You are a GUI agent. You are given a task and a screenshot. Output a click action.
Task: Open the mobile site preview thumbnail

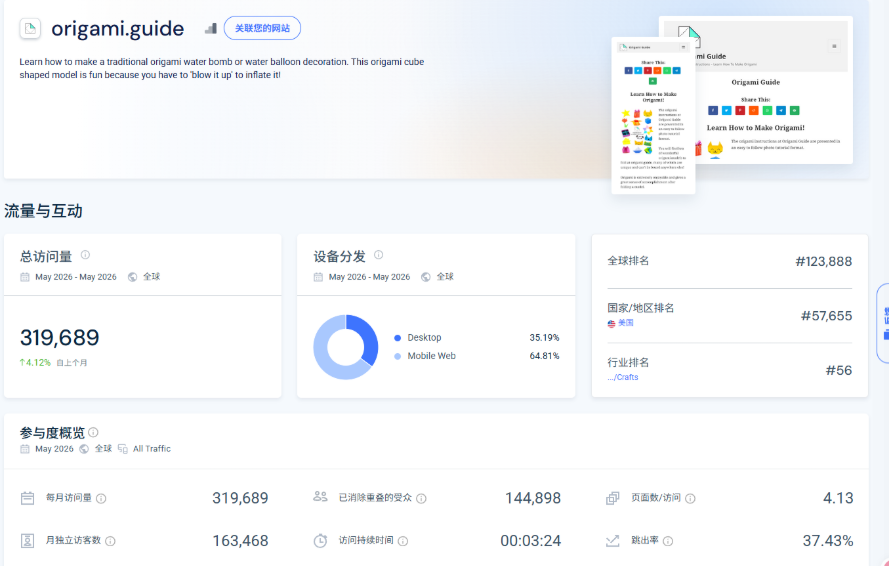[x=653, y=116]
